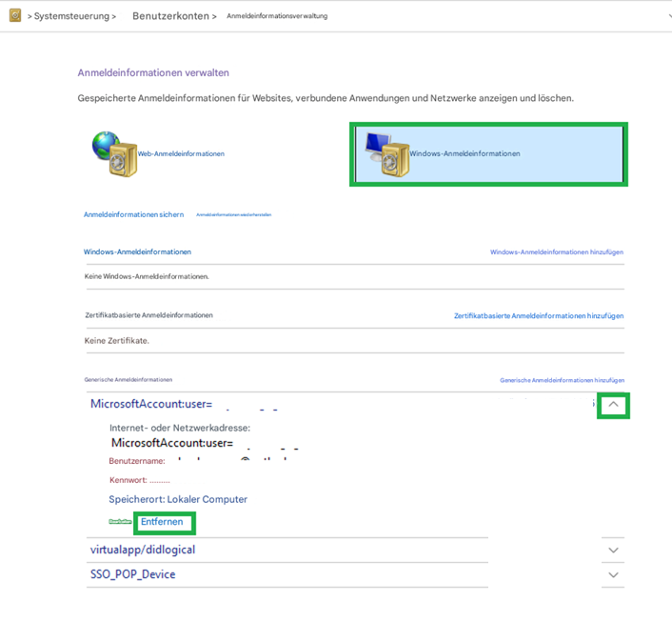This screenshot has height=642, width=672.
Task: Select the virtualapp/didlogical entry
Action: [x=143, y=550]
